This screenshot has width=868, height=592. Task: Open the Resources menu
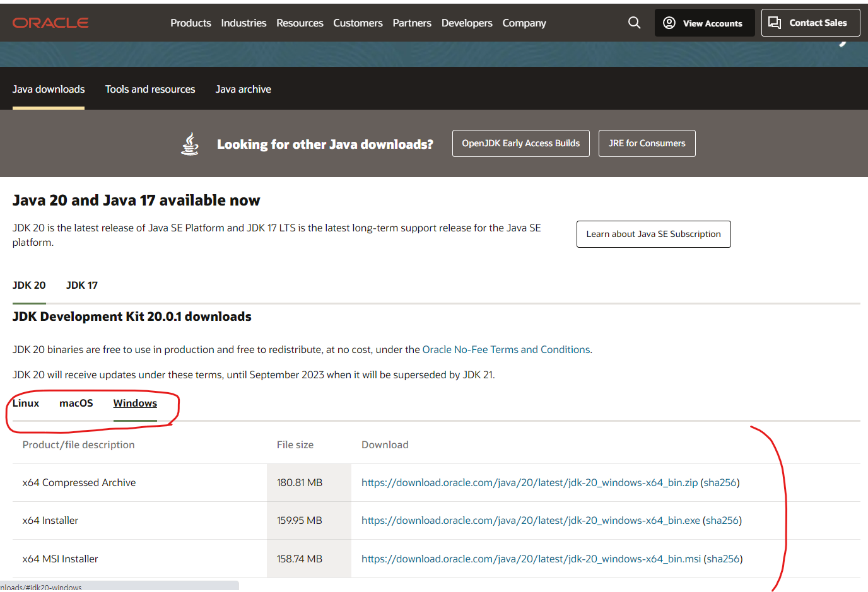(x=300, y=23)
